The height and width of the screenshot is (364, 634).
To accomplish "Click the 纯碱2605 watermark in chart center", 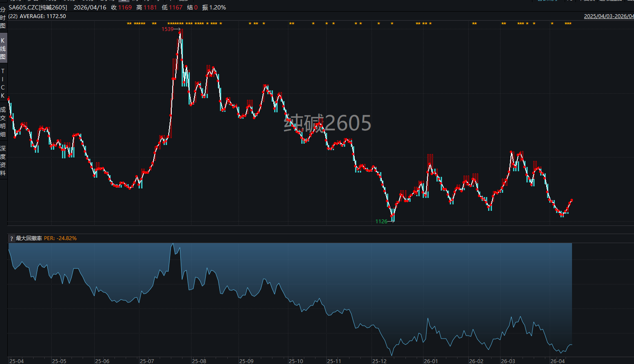I will [327, 123].
